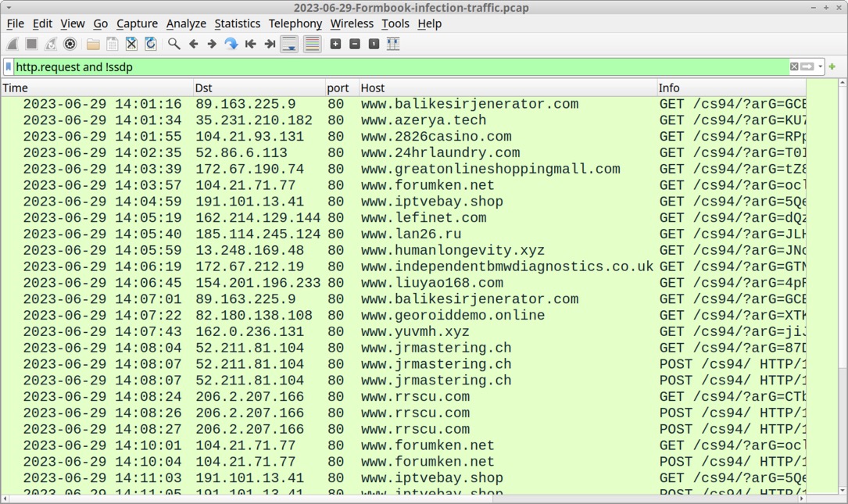Sort by the port column header

[x=342, y=88]
